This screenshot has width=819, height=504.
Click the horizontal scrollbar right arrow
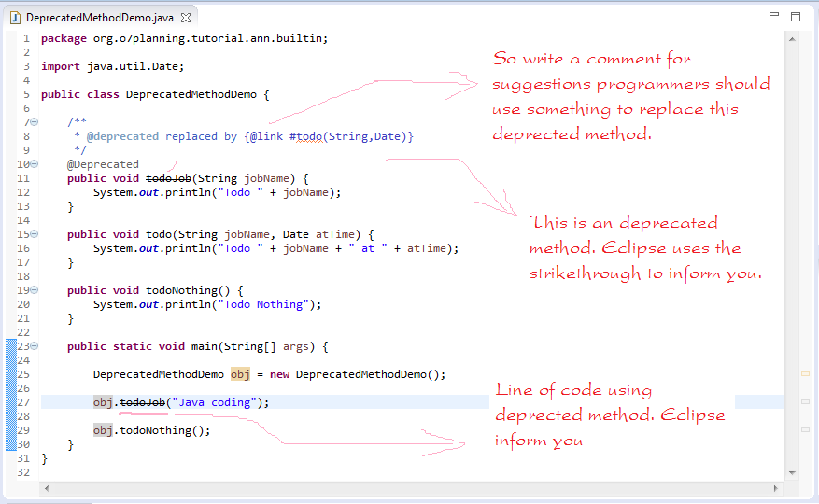(x=776, y=489)
